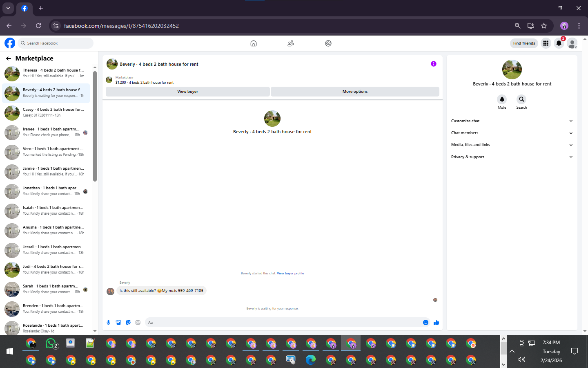588x368 pixels.
Task: Open Irenee 1 beds apartment conversation
Action: click(46, 132)
